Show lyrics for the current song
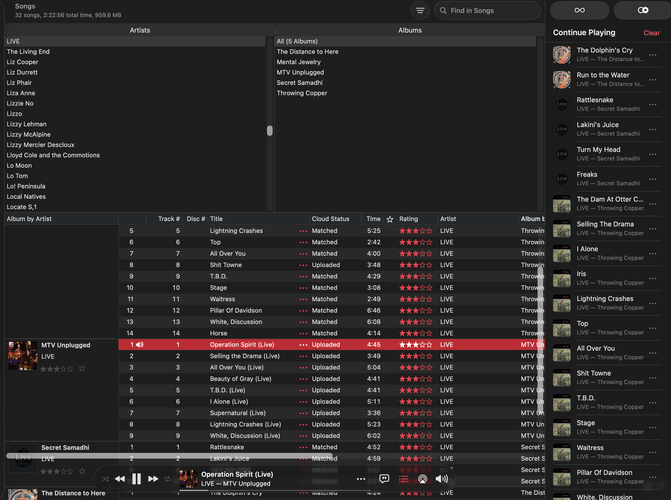The image size is (671, 500). (x=384, y=479)
